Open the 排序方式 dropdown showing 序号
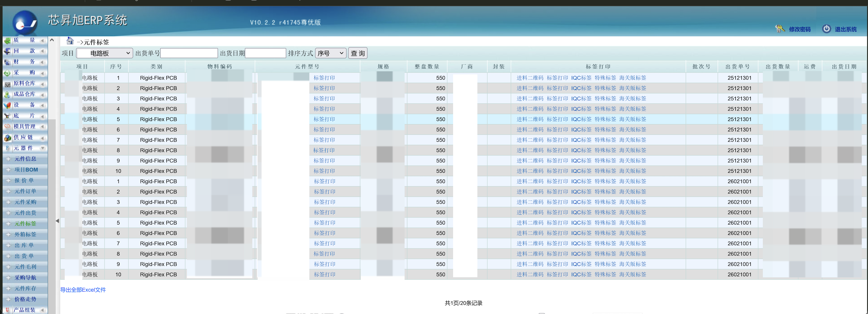868x314 pixels. click(330, 53)
